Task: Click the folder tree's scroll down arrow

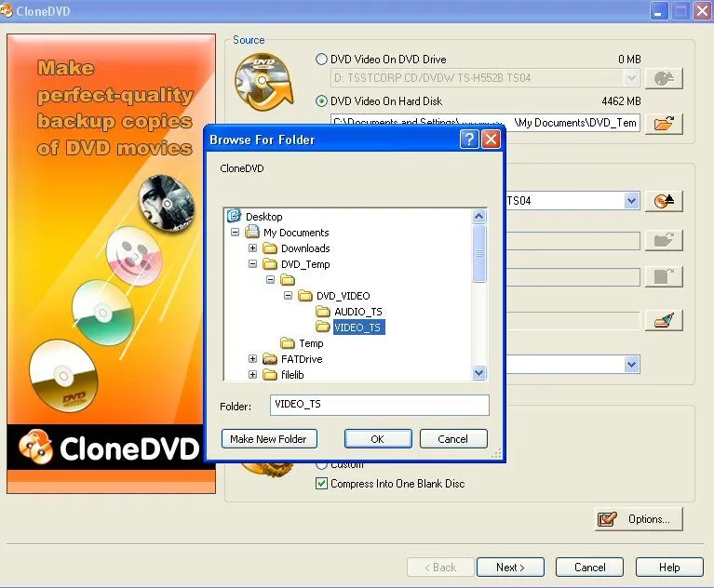Action: tap(479, 373)
